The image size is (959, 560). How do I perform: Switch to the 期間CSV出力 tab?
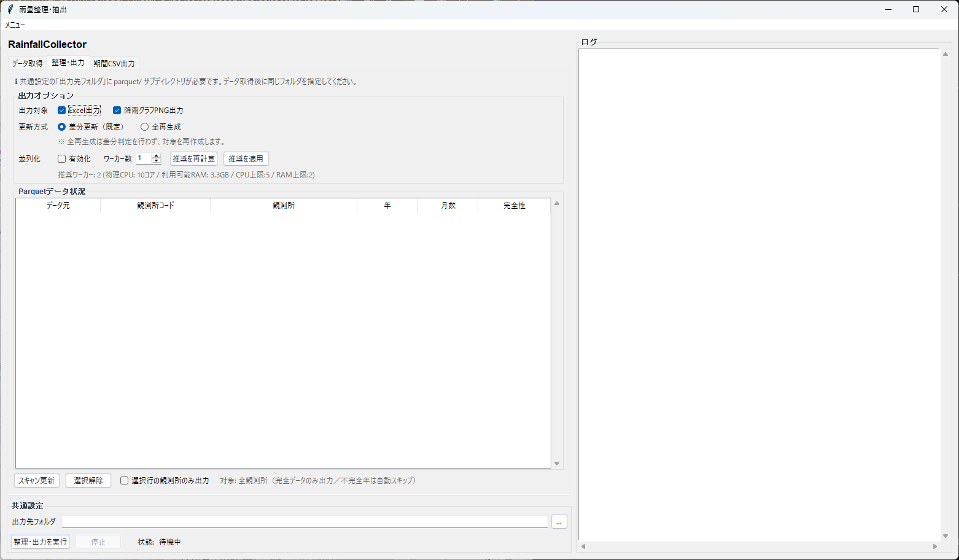click(114, 63)
